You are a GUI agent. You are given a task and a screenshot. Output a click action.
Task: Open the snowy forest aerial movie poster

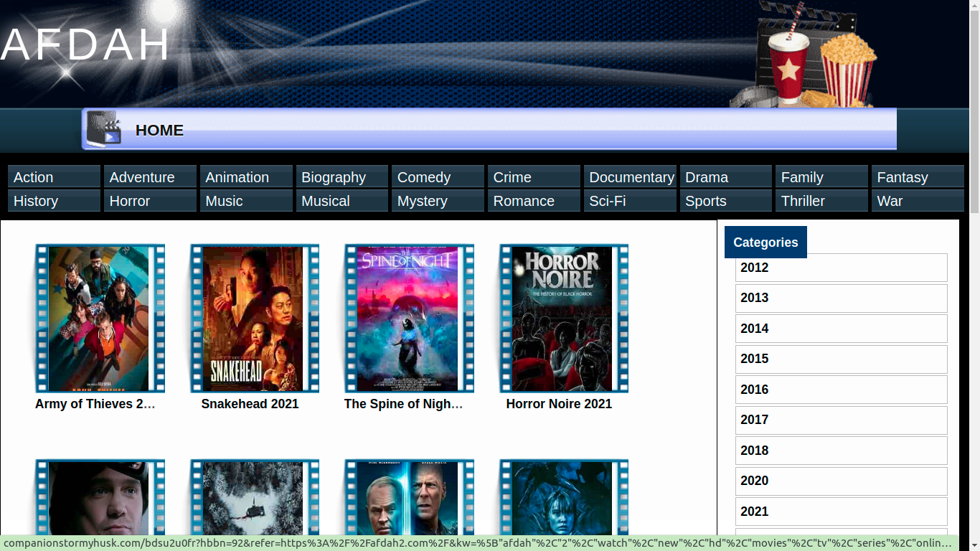(254, 497)
